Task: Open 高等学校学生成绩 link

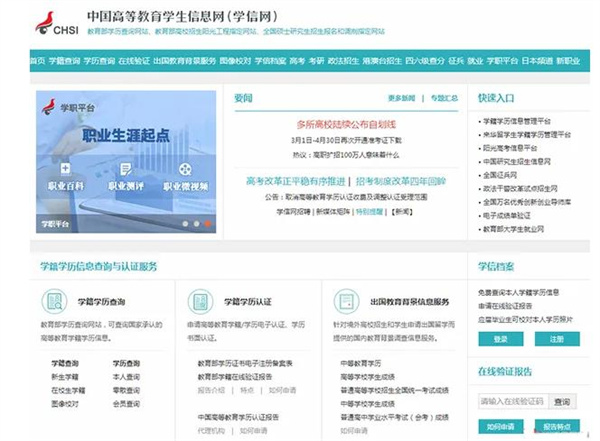Action: tap(367, 377)
